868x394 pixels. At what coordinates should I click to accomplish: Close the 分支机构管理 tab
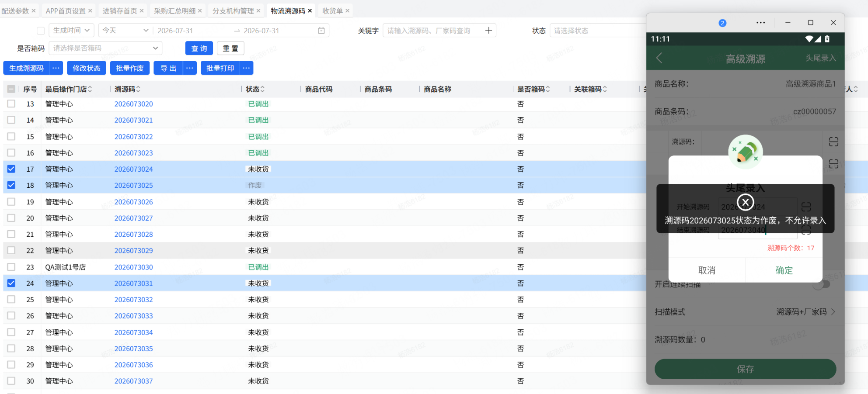point(258,10)
